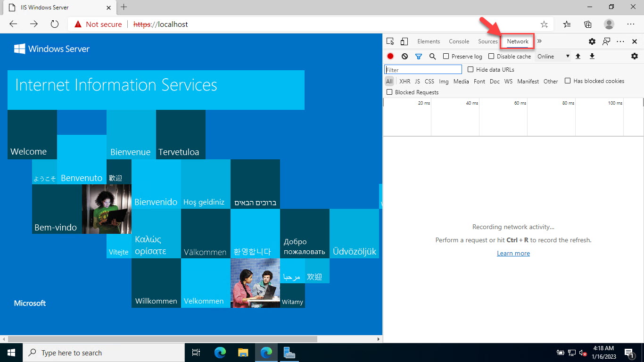Filter requests by Other

551,81
